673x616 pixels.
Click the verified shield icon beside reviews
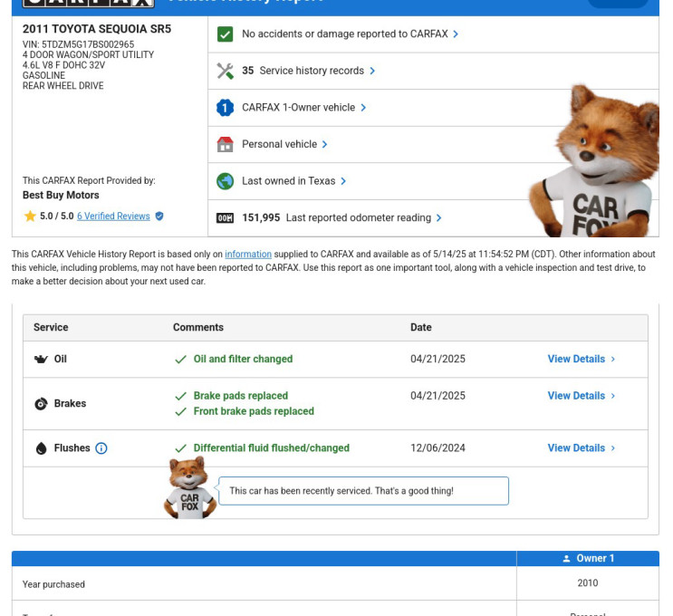[159, 217]
